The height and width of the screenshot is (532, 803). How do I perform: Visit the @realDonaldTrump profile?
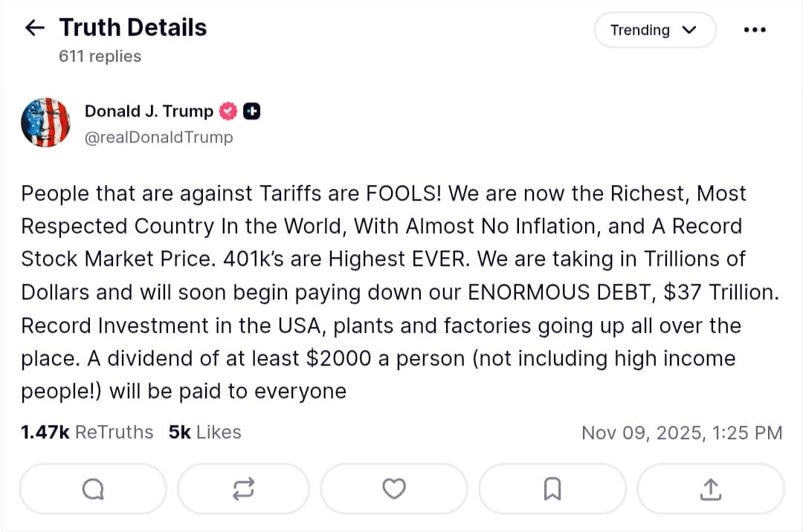tap(159, 137)
